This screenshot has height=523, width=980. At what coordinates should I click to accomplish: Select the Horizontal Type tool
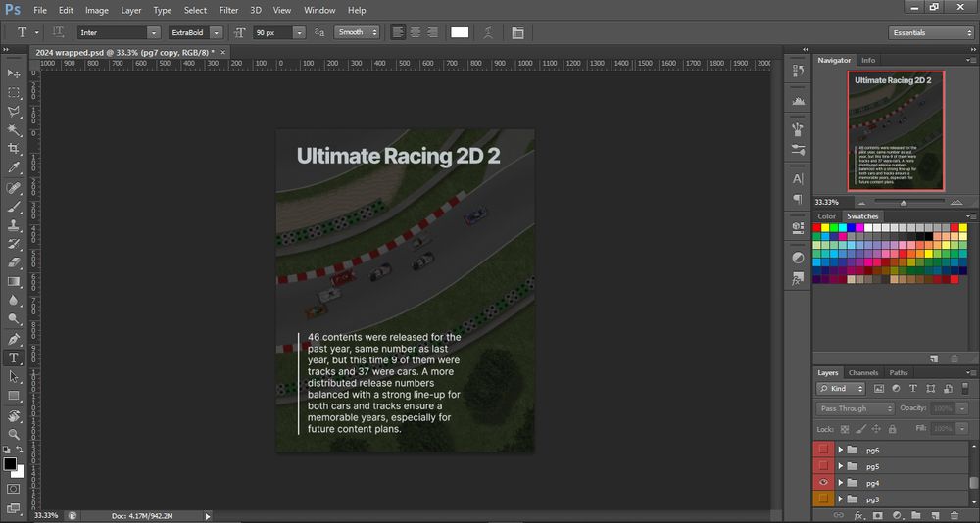[x=13, y=358]
